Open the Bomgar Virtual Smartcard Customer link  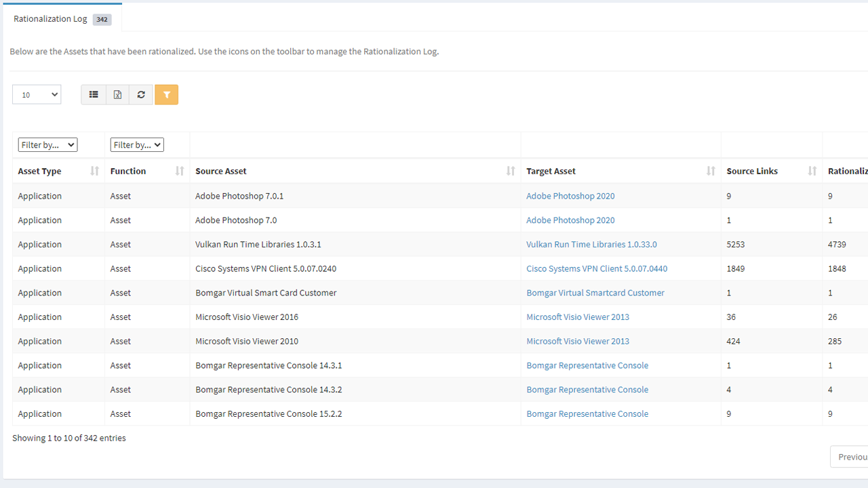(x=595, y=293)
